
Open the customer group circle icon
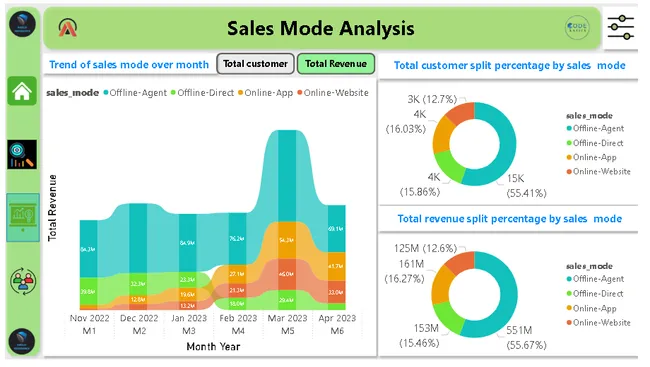[23, 282]
